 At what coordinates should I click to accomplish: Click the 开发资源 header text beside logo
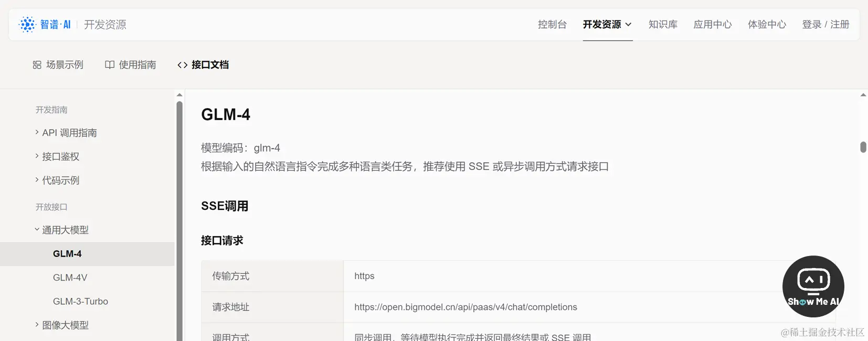pos(105,25)
